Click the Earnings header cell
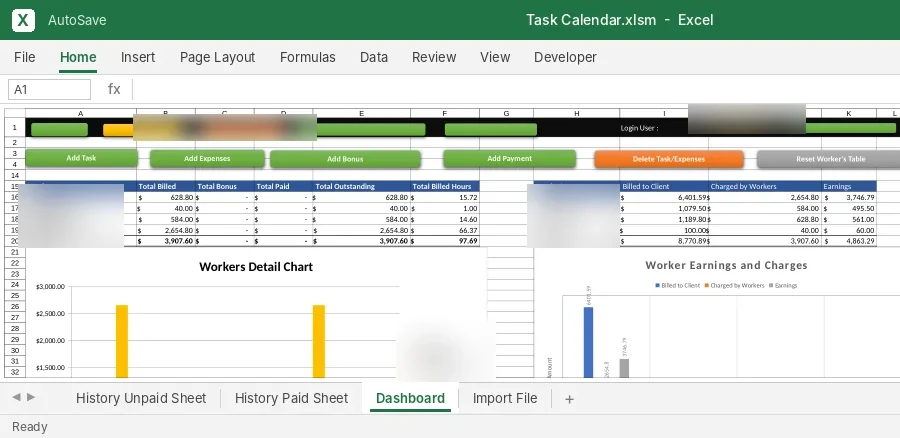Viewport: 900px width, 438px height. [849, 187]
